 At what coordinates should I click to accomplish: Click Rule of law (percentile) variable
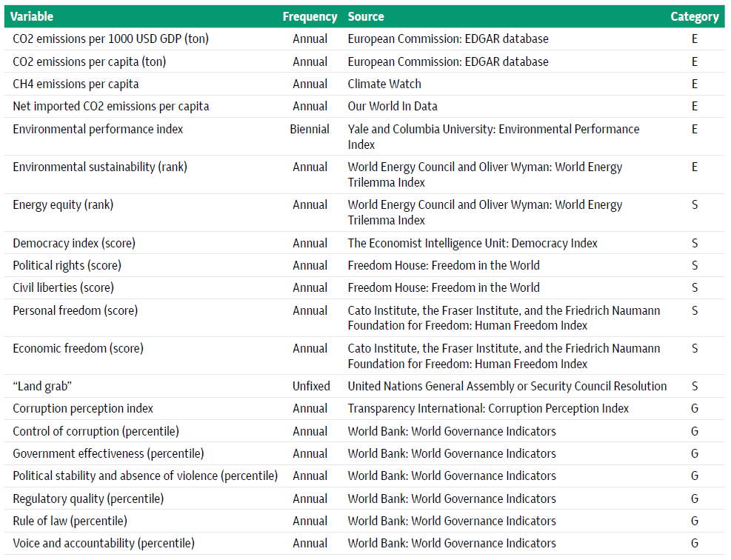coord(70,521)
